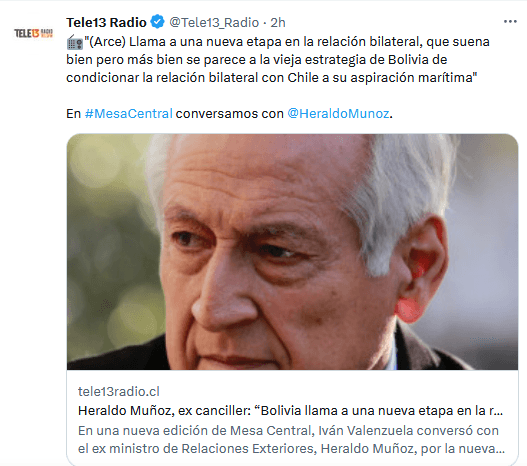Click 'aspiración marítima' at the quote's end
The height and width of the screenshot is (466, 527).
point(411,78)
